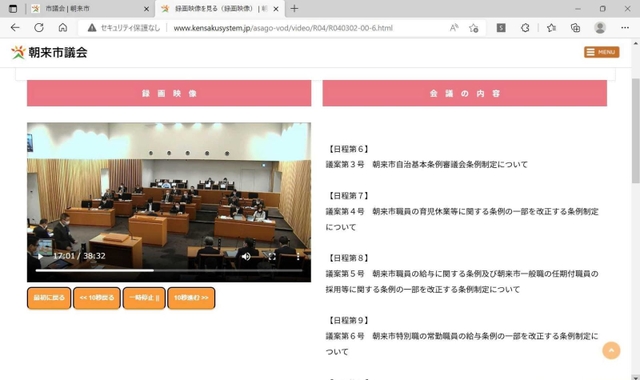Click the << 10秒戻る button
Viewport: 640px width, 380px height.
pos(97,298)
